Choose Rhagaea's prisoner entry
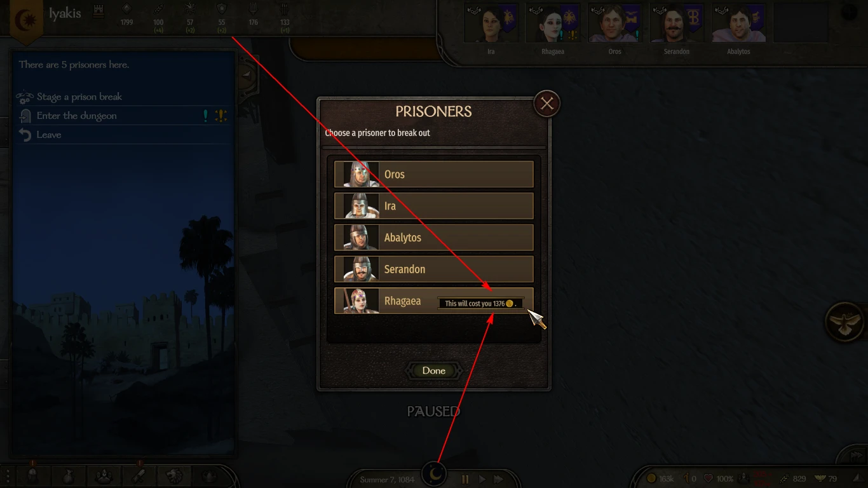The width and height of the screenshot is (868, 488). coord(433,301)
